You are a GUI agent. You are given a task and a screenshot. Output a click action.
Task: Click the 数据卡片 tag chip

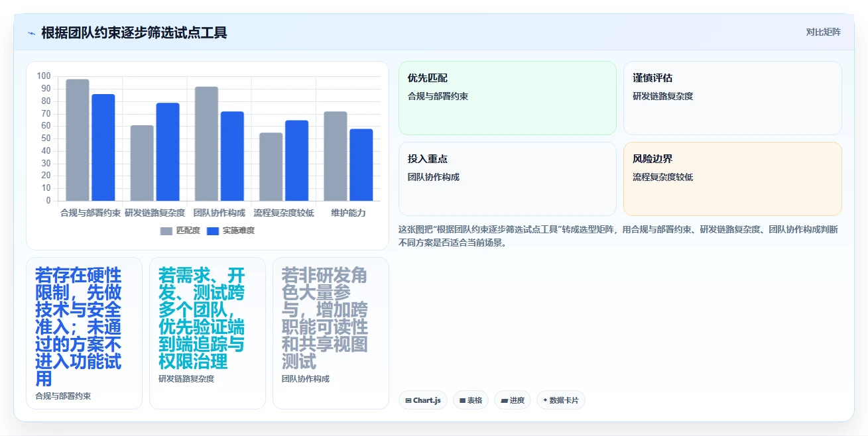click(x=561, y=400)
